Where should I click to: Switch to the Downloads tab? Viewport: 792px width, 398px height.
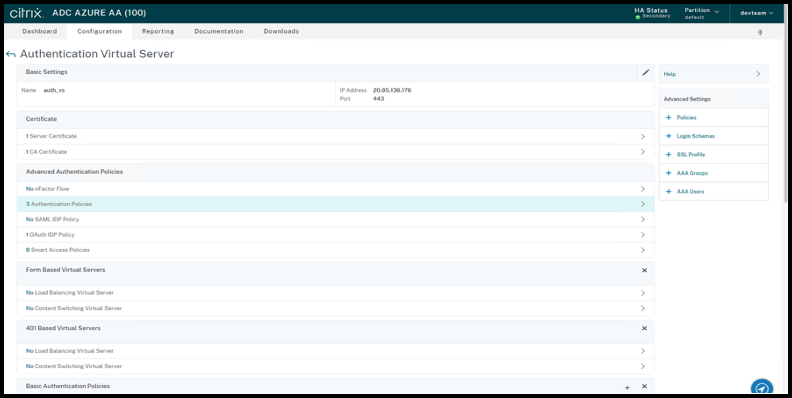tap(281, 31)
